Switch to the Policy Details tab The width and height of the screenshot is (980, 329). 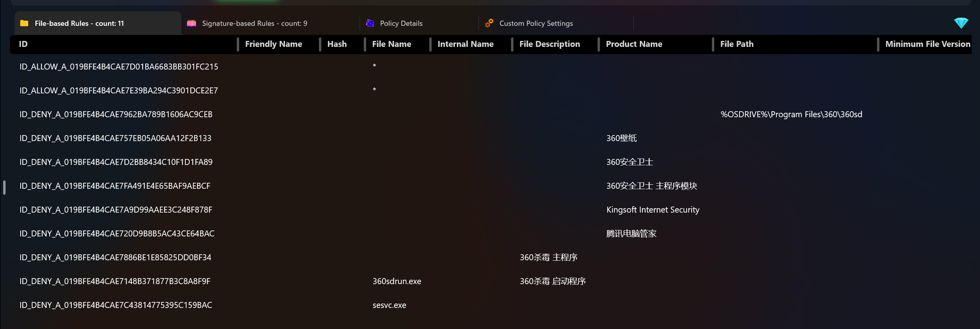coord(401,23)
